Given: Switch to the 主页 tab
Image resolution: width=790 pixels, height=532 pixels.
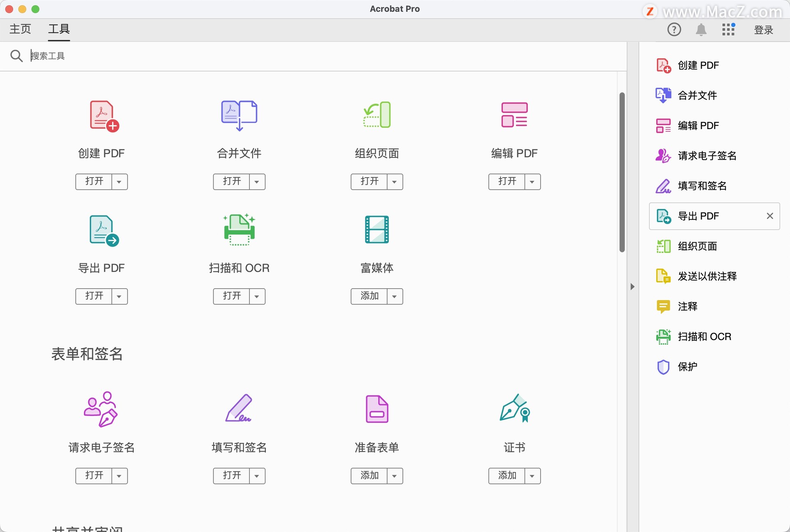Looking at the screenshot, I should (20, 29).
